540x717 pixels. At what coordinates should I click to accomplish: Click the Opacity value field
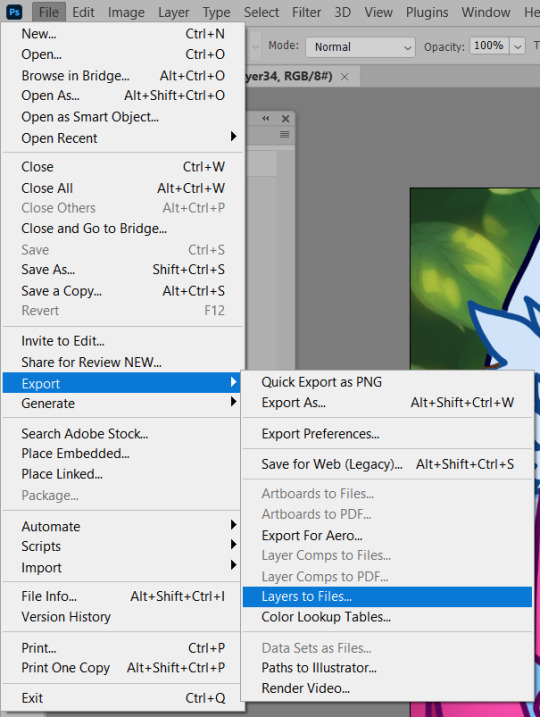[489, 46]
